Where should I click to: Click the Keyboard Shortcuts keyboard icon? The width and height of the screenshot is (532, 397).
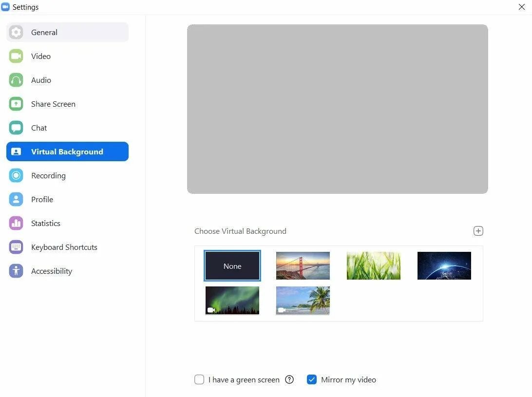pyautogui.click(x=16, y=247)
